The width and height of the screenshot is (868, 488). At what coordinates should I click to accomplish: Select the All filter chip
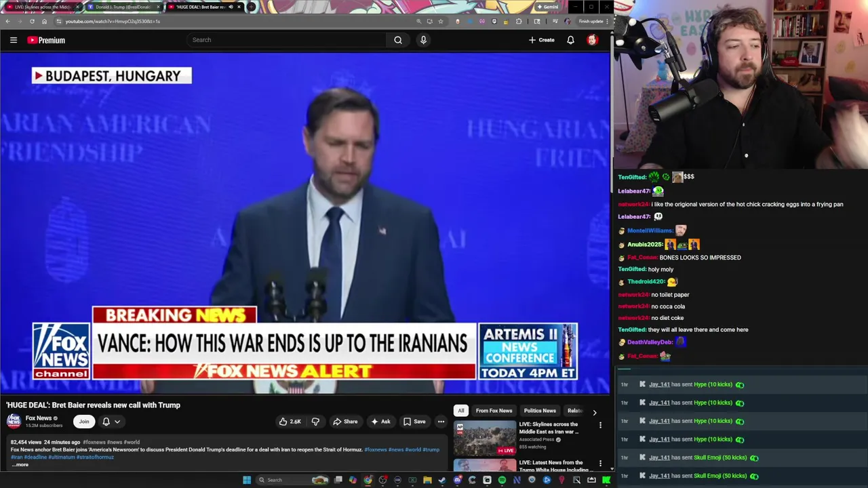coord(461,411)
